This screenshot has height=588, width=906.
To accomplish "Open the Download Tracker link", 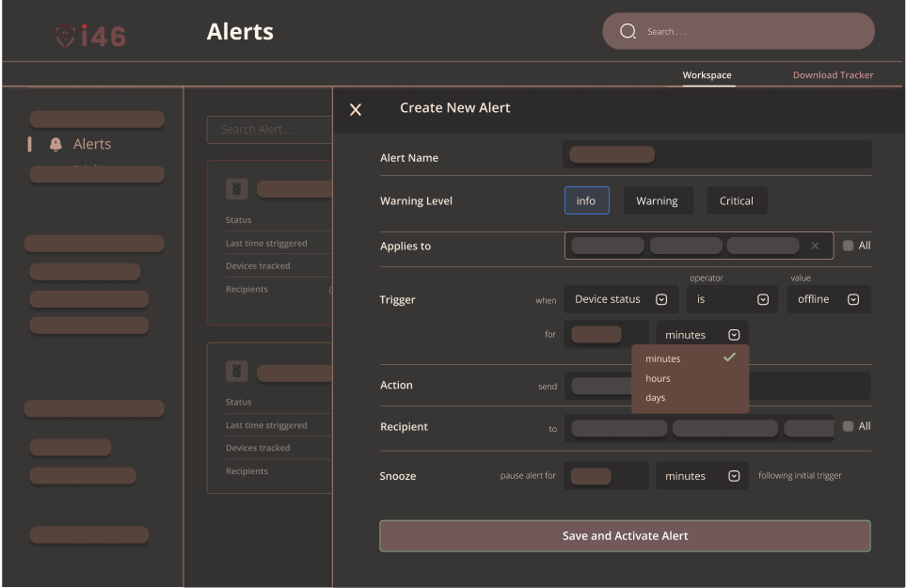I will coord(833,75).
